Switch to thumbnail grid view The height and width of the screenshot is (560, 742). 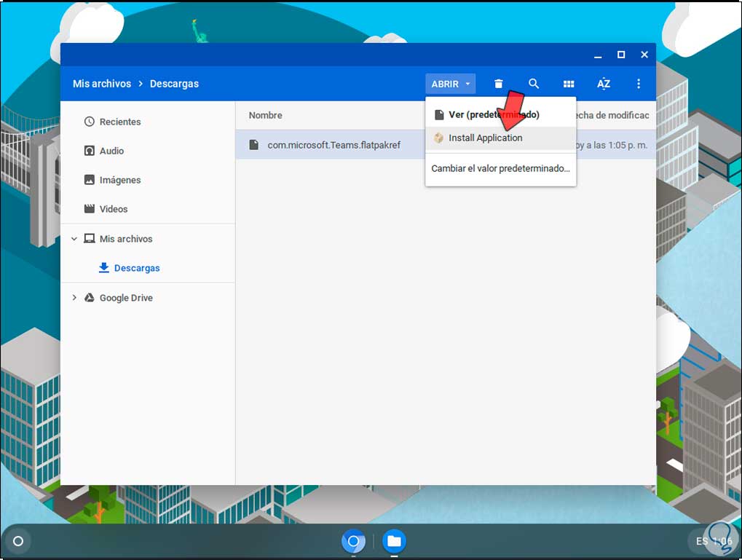point(568,84)
